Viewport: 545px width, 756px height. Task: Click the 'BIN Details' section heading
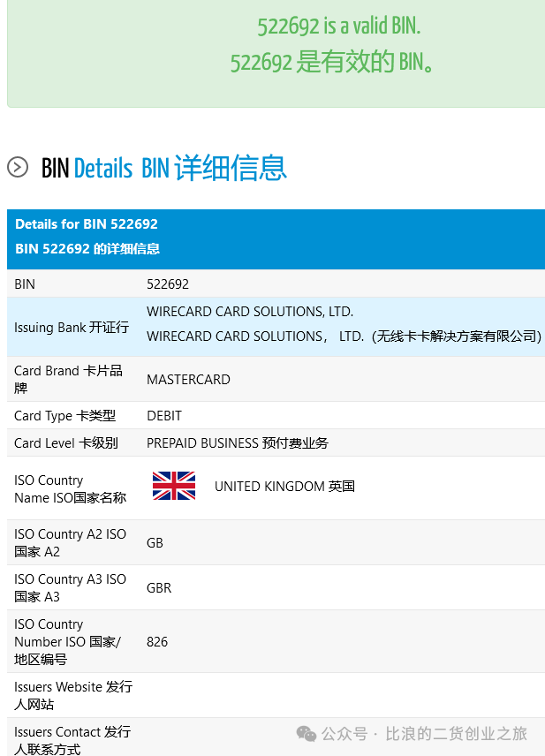point(164,168)
